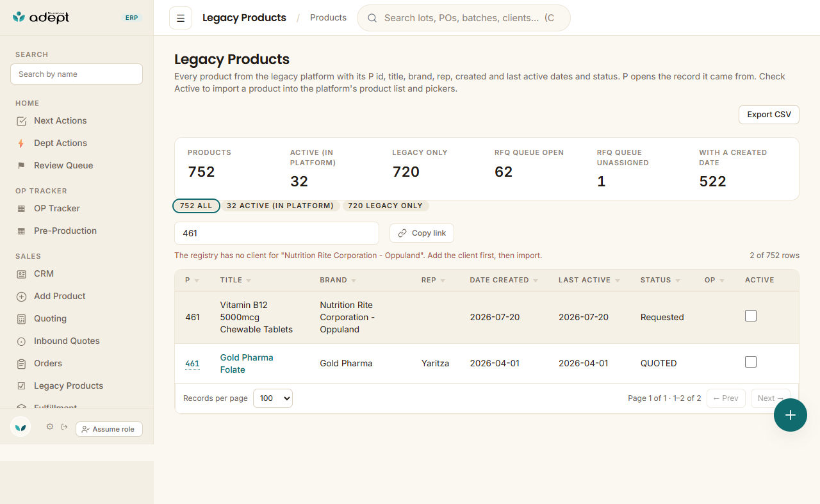
Task: Click the Vitamin B12 5000mcg Chewable Tablets title
Action: click(256, 318)
